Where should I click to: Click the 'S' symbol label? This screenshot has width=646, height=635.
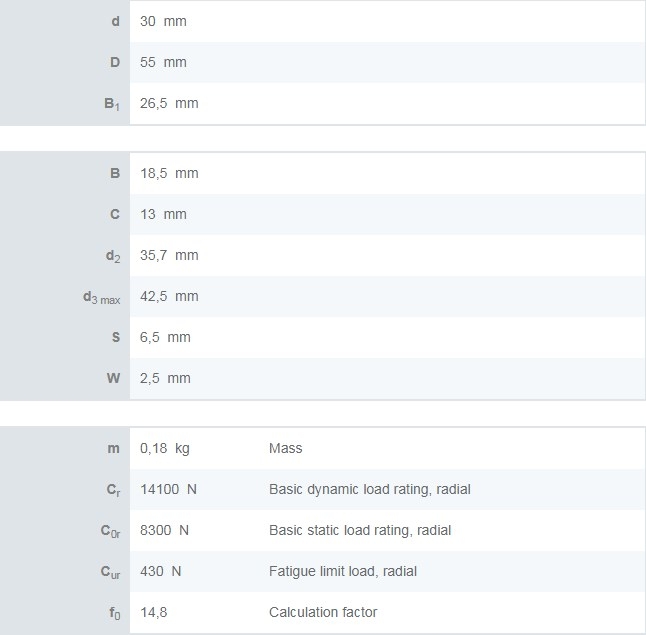(116, 337)
